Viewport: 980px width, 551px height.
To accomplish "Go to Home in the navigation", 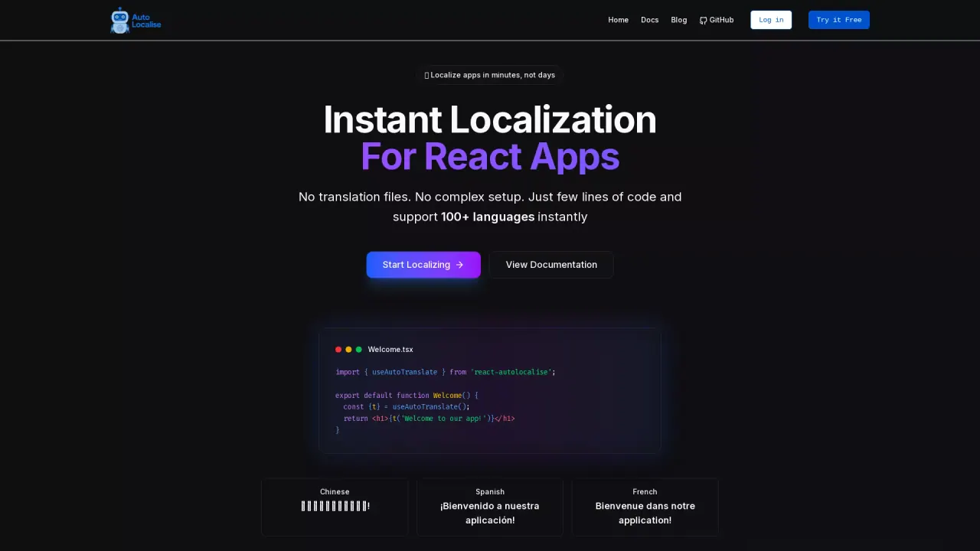I will 618,20.
